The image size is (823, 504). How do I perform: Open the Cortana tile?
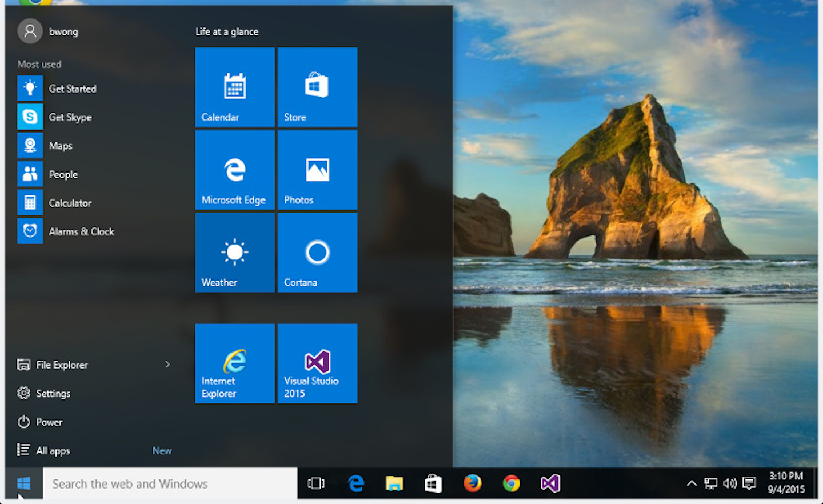coord(317,253)
